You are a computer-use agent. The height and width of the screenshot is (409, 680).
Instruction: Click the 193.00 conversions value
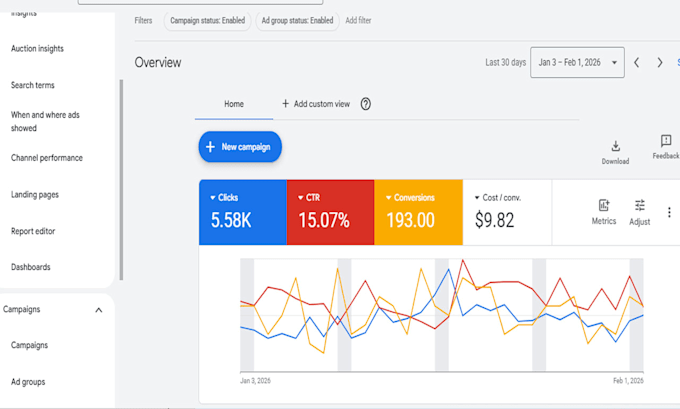tap(410, 220)
